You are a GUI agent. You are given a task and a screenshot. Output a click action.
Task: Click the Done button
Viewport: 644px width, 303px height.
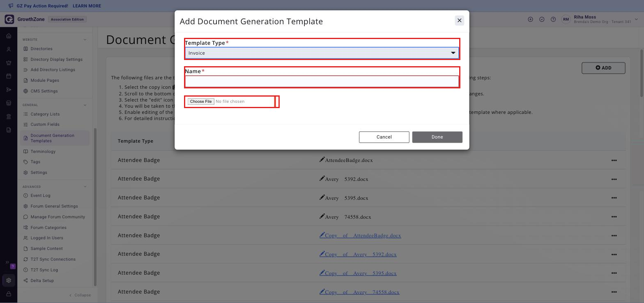coord(437,137)
